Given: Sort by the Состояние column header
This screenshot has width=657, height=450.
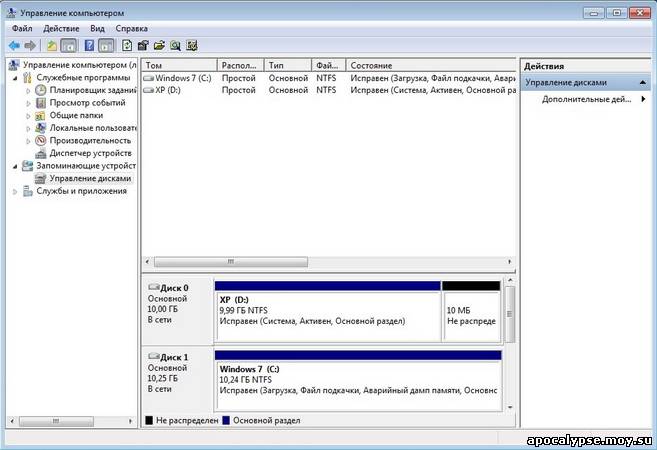Looking at the screenshot, I should tap(431, 65).
